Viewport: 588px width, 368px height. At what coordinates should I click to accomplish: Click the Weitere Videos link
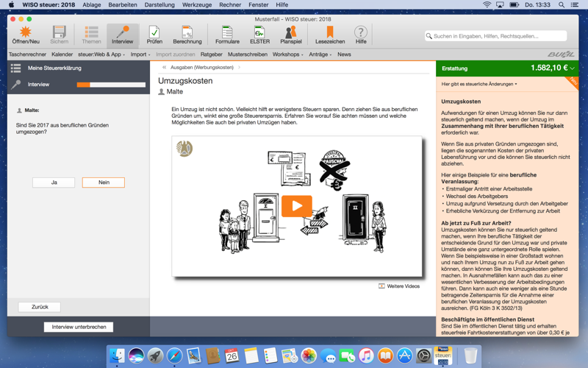[399, 286]
